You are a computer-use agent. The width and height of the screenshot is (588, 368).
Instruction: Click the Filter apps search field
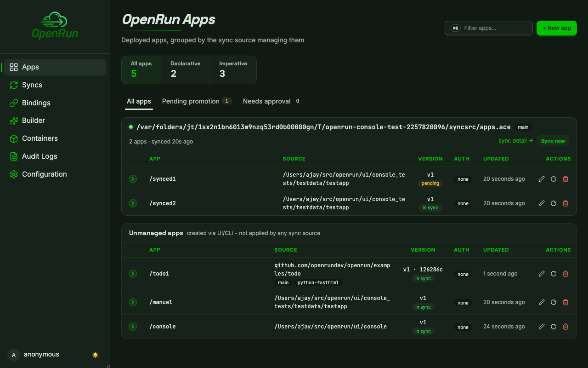(489, 28)
